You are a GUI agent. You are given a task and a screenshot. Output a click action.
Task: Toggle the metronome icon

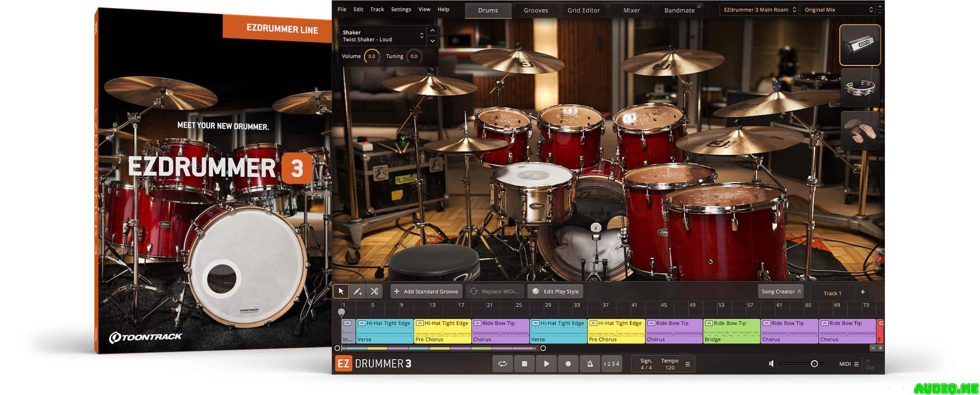tap(590, 364)
